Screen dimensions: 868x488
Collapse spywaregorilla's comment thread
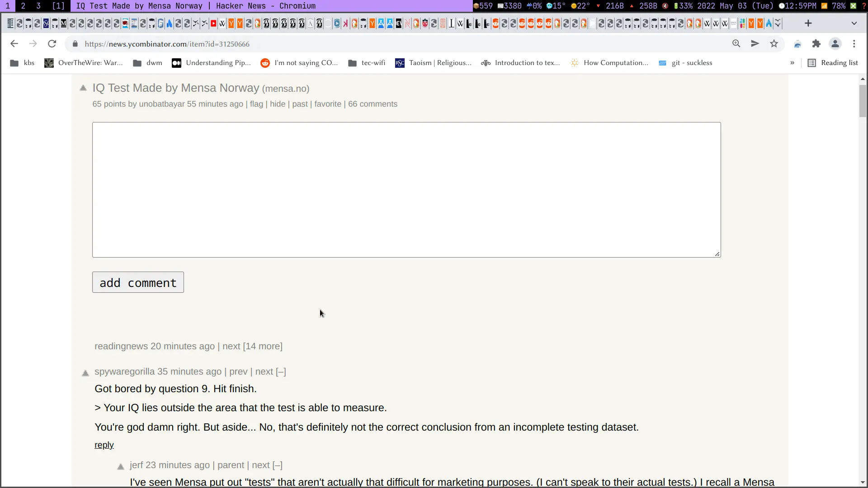tap(281, 372)
